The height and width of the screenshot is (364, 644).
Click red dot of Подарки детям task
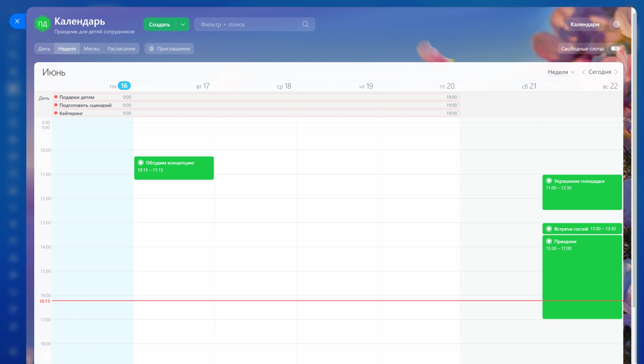click(x=56, y=97)
